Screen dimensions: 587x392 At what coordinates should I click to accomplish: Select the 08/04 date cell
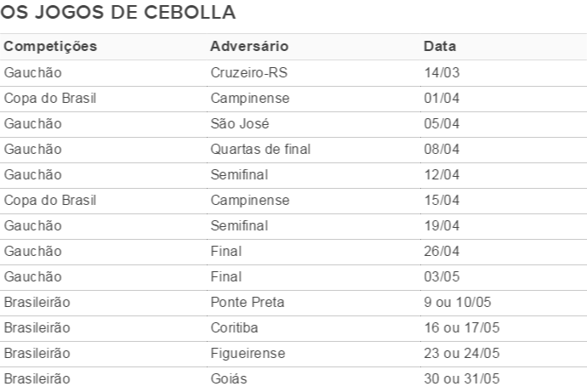[x=442, y=150]
